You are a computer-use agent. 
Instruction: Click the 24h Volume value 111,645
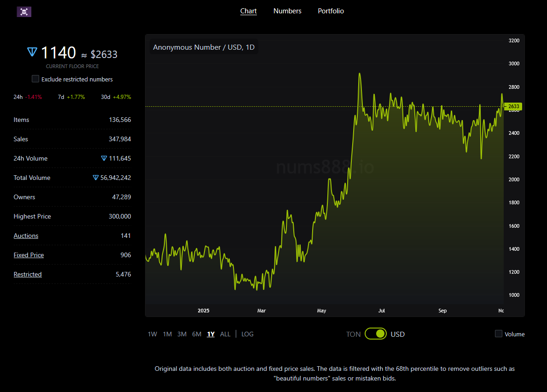pos(120,158)
